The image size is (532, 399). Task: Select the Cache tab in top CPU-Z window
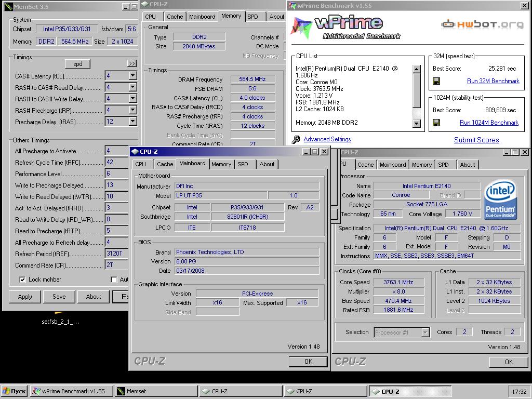(175, 17)
